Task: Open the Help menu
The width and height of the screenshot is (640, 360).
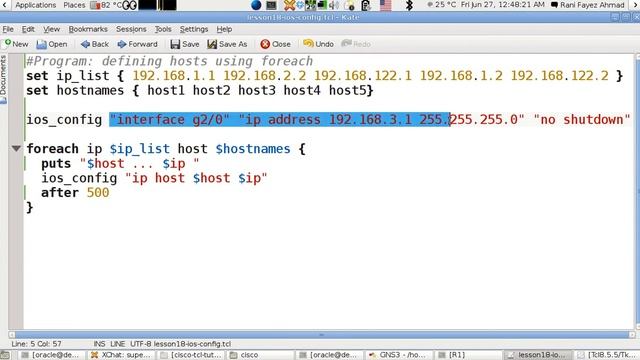Action: 224,29
